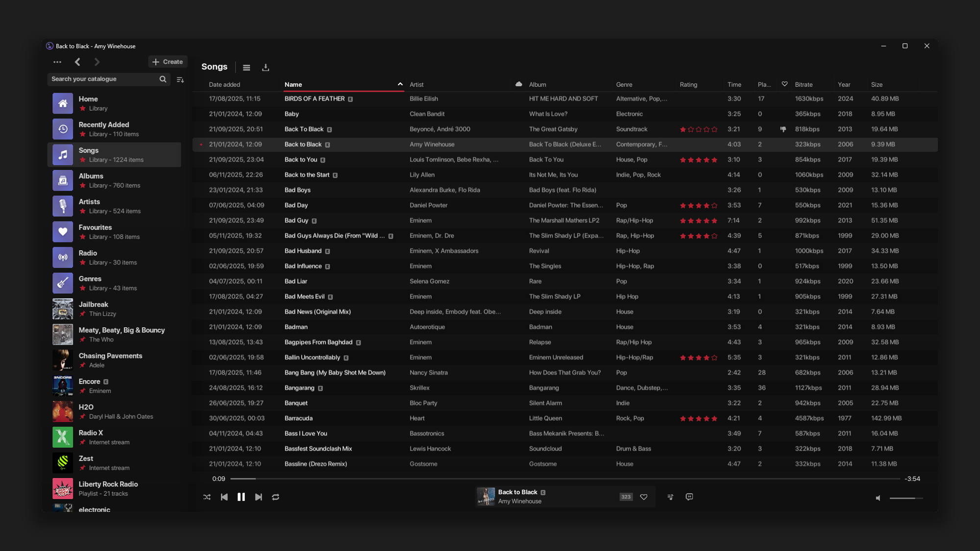This screenshot has width=980, height=551.
Task: Open the list view options icon
Action: pos(246,67)
